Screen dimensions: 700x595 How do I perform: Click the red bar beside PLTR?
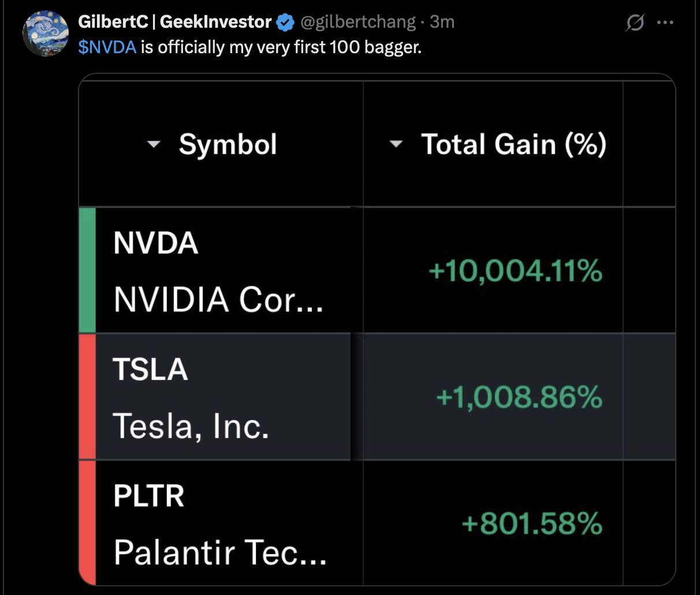pyautogui.click(x=87, y=523)
